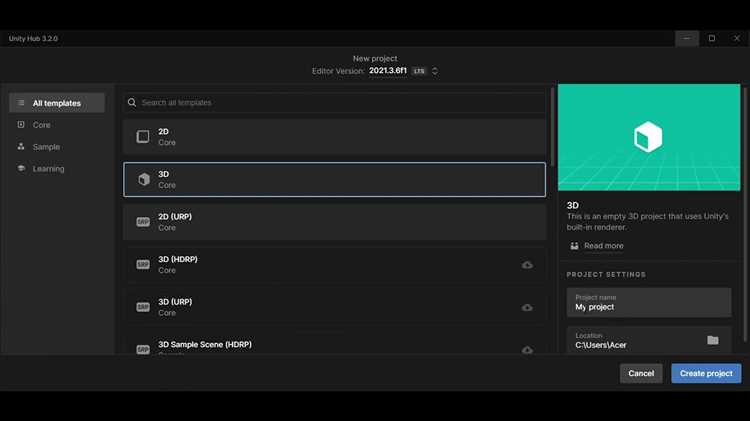Click the editor version 2021.3.6f1 text

point(387,71)
